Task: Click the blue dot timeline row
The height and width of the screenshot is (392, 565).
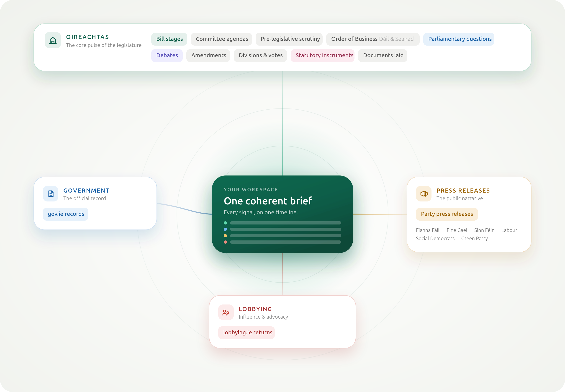Action: click(x=282, y=230)
